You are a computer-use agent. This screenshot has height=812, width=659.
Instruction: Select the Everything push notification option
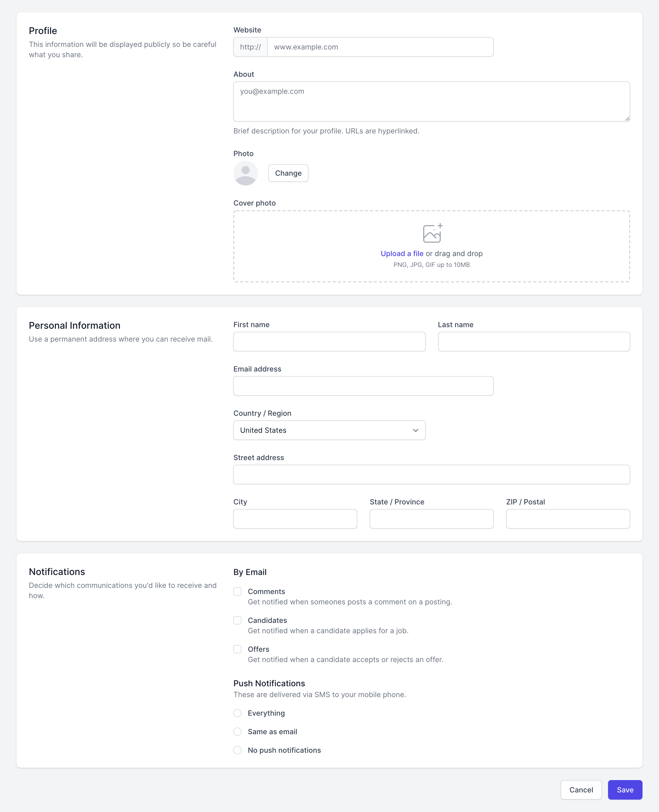click(237, 713)
